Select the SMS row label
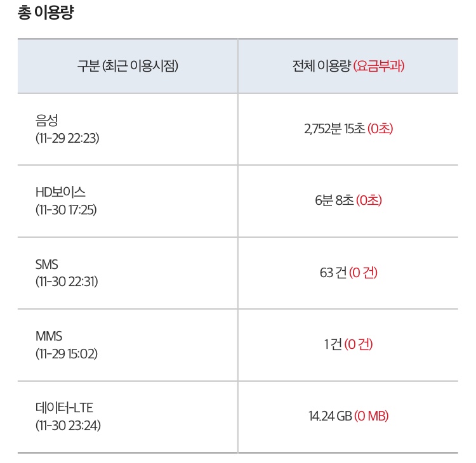The image size is (476, 463). click(47, 264)
